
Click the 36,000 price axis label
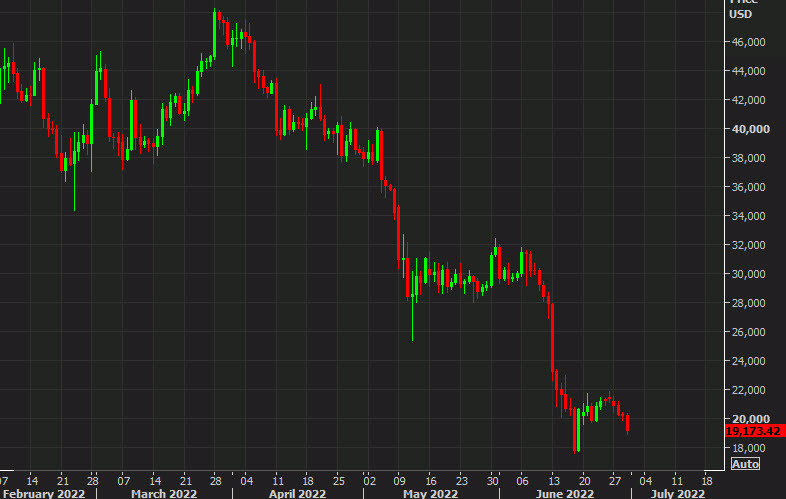coord(748,187)
